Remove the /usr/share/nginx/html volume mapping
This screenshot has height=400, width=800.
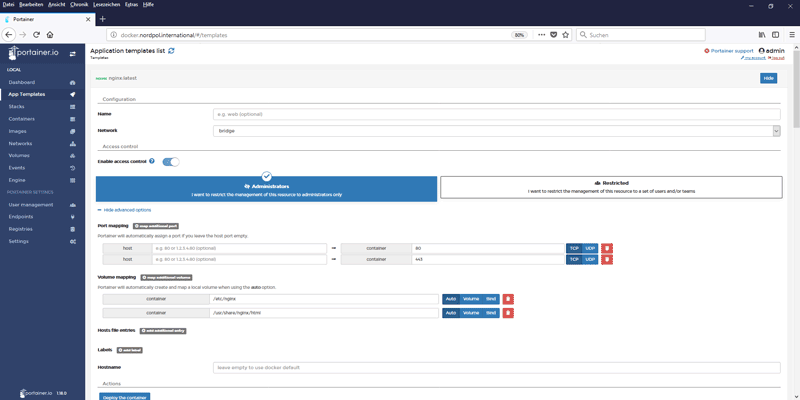click(x=508, y=313)
